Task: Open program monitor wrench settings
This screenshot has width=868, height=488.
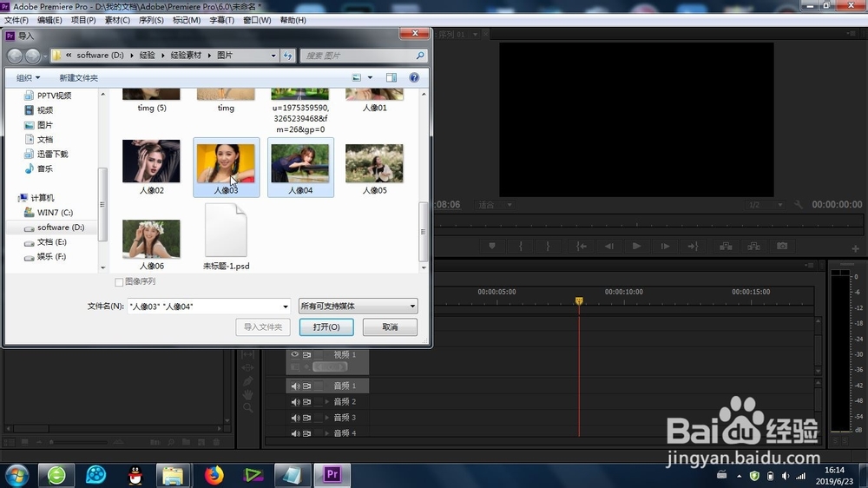Action: pyautogui.click(x=799, y=204)
